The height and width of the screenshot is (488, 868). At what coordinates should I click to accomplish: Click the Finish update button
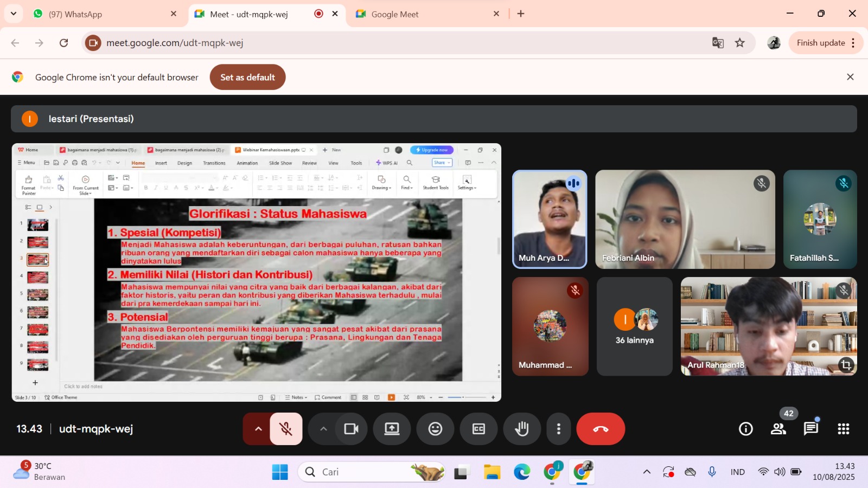(820, 43)
